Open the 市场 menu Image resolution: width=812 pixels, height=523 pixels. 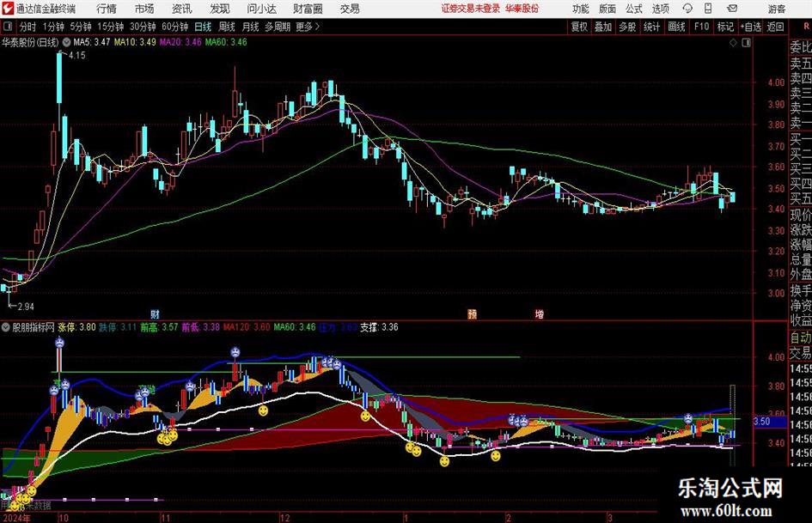pos(144,9)
